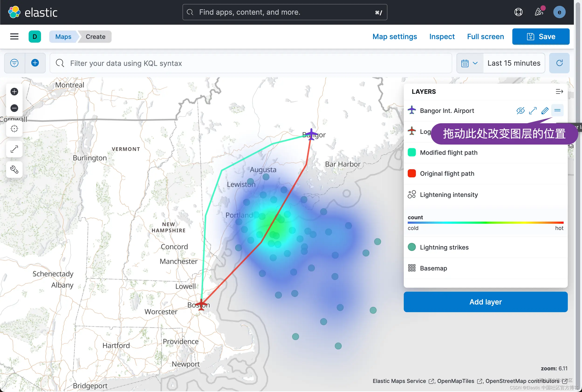Click the Add layer button

(x=485, y=302)
